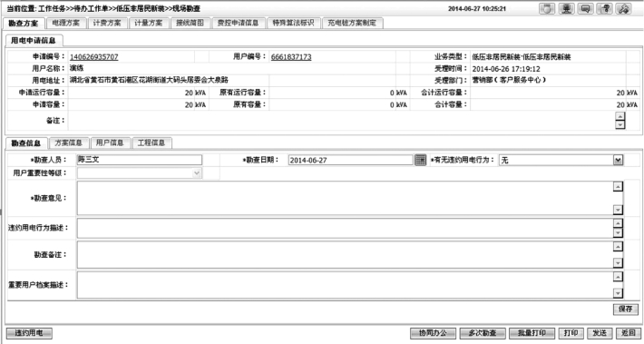The height and width of the screenshot is (344, 644).
Task: Open calendar picker beside 勘查日期 field
Action: coord(420,160)
